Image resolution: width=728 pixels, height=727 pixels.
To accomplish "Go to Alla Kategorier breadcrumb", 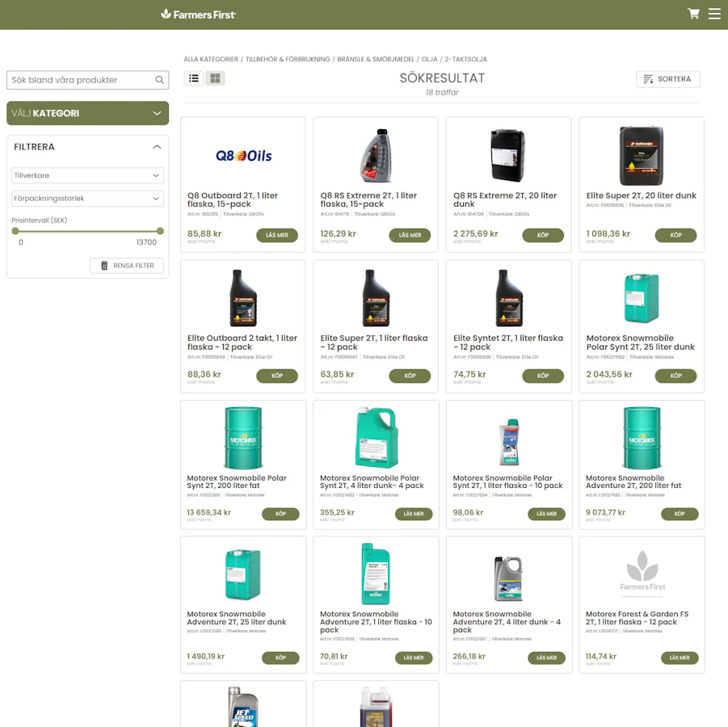I will tap(211, 60).
